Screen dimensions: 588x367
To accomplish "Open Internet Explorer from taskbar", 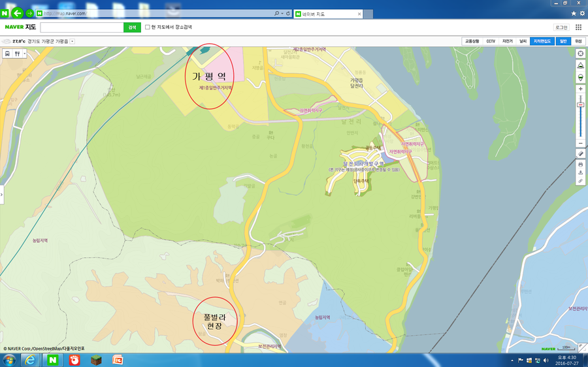I will click(x=30, y=360).
